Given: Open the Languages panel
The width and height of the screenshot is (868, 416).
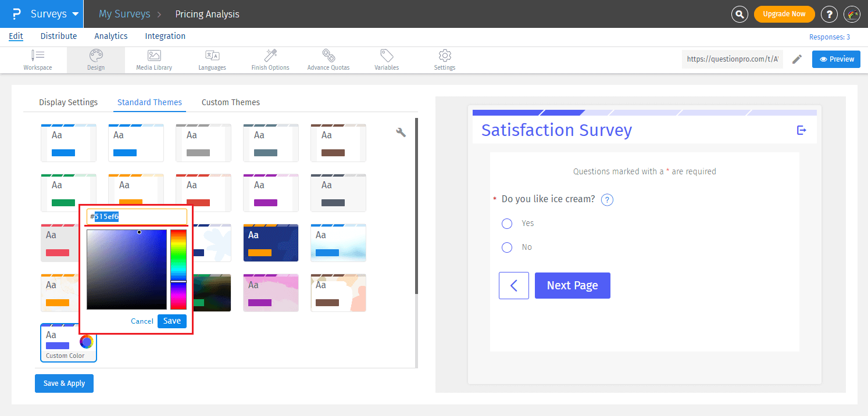Looking at the screenshot, I should tap(212, 59).
